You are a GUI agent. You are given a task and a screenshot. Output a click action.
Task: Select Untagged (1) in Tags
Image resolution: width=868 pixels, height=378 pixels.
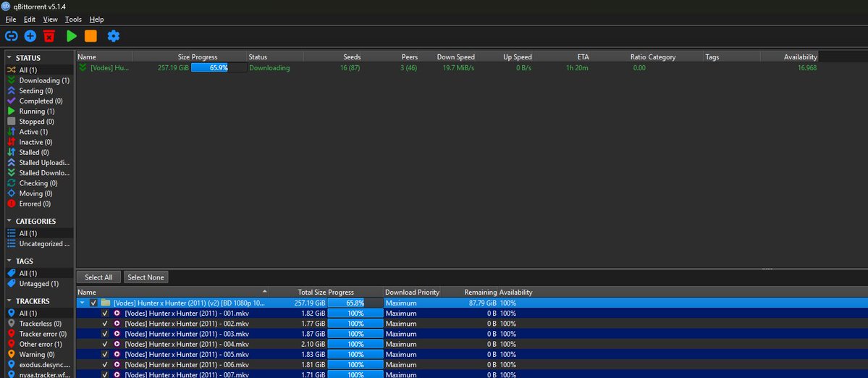tap(38, 284)
